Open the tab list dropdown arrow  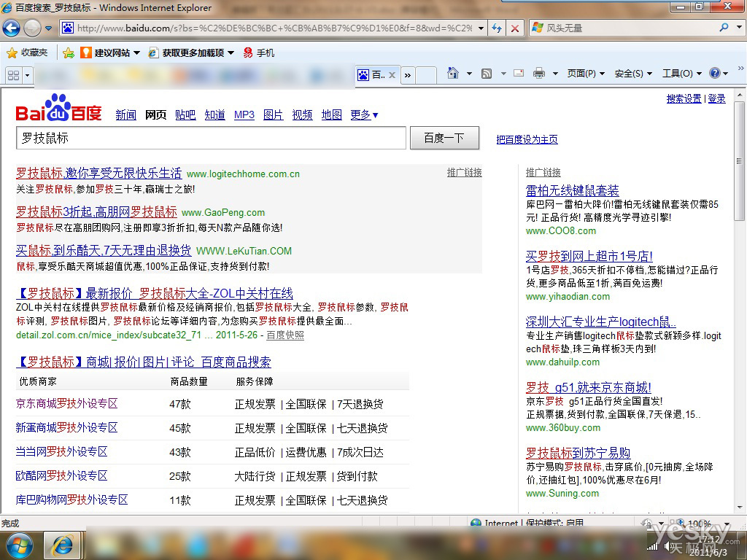point(28,75)
